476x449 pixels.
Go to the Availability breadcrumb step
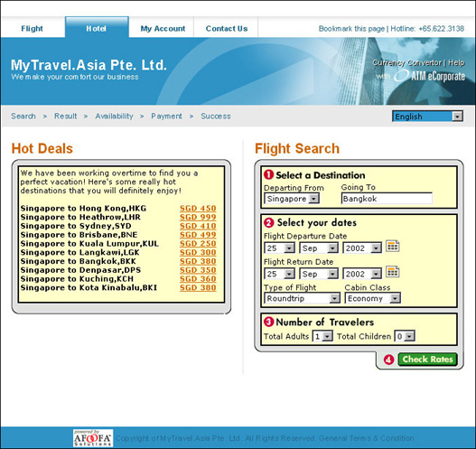[114, 116]
